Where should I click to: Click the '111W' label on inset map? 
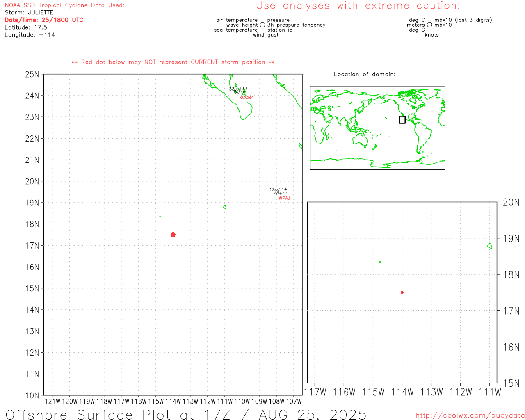pos(490,392)
